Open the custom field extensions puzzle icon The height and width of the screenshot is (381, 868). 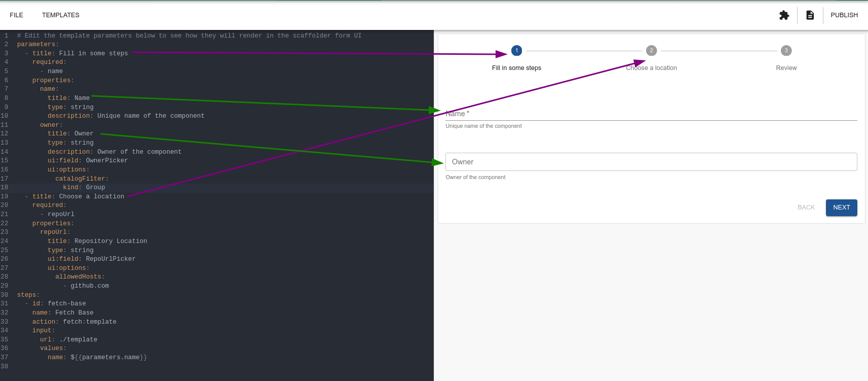pyautogui.click(x=784, y=15)
